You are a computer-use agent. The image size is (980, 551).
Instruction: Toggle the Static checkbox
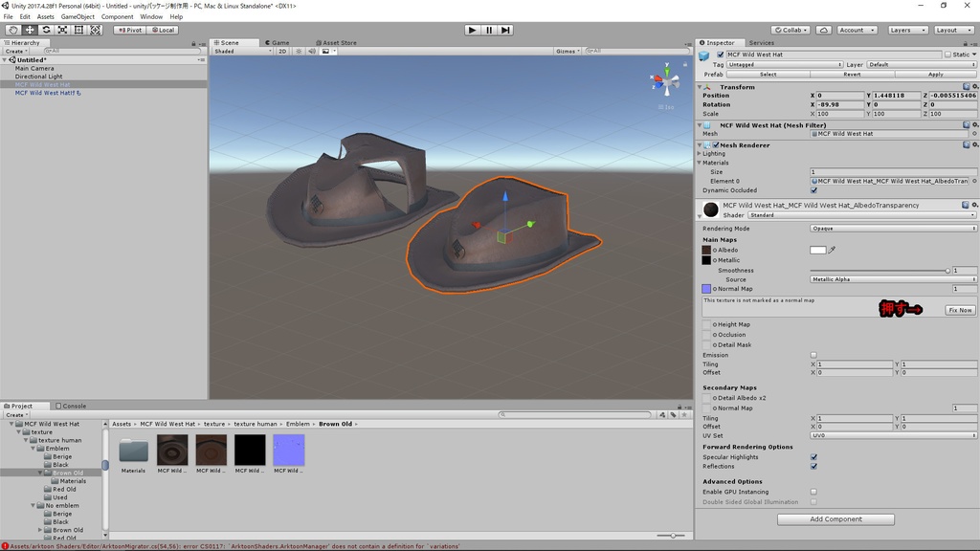click(x=947, y=55)
